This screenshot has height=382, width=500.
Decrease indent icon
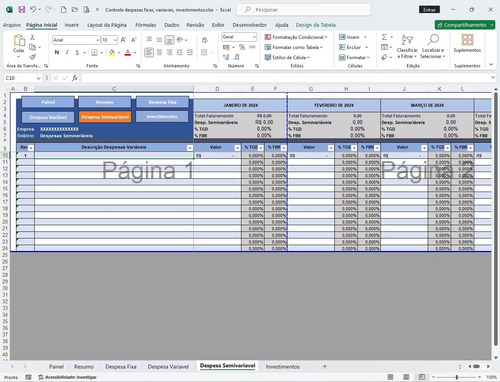pos(180,52)
